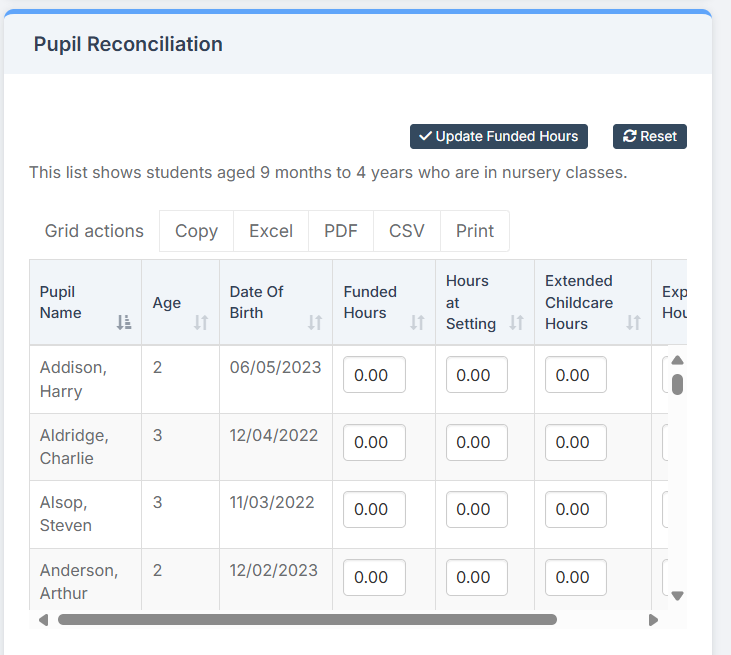This screenshot has height=655, width=731.
Task: Click Extended Childcare Hours field for Steven Alsop
Action: [x=575, y=509]
